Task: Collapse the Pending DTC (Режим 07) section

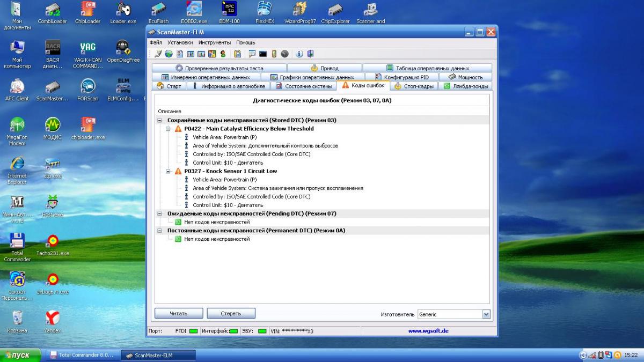Action: pos(159,213)
